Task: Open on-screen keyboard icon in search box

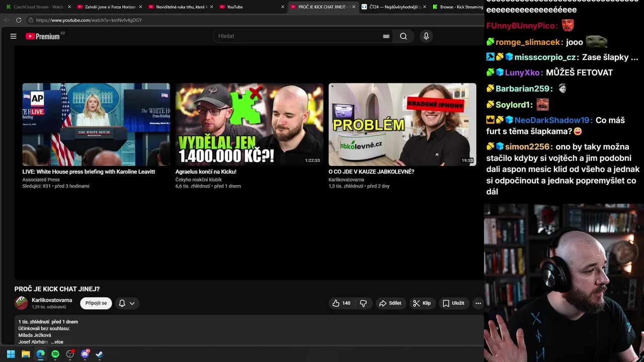Action: coord(386,36)
